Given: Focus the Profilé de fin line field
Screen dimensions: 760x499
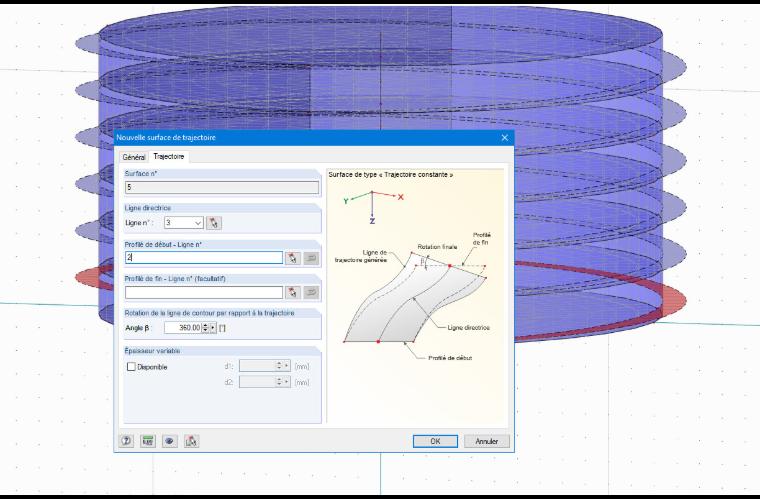Looking at the screenshot, I should point(204,292).
